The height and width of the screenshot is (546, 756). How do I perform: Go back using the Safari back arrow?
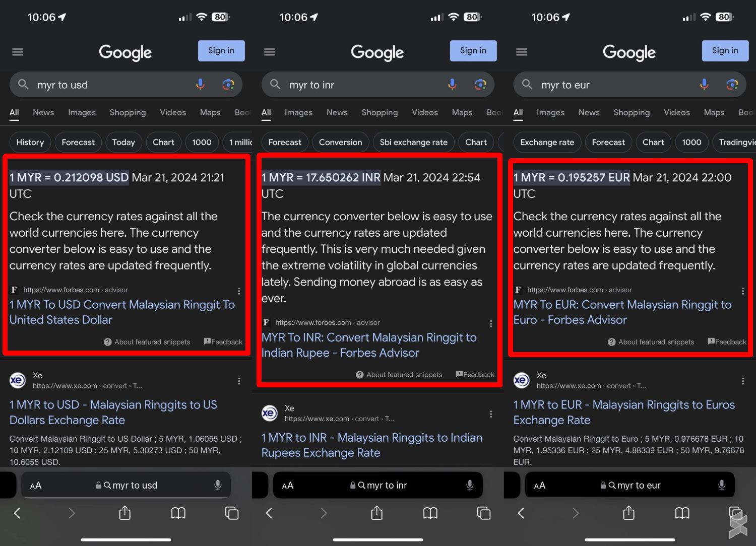17,513
